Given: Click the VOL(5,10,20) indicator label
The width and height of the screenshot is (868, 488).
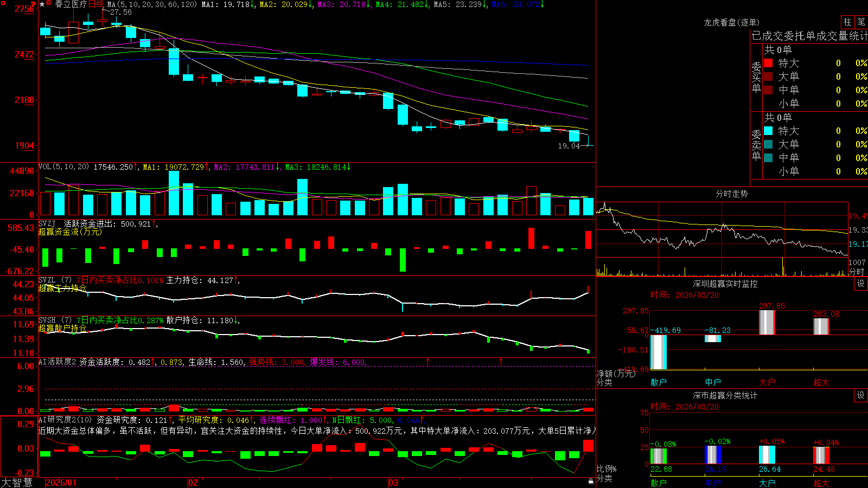Looking at the screenshot, I should point(63,166).
